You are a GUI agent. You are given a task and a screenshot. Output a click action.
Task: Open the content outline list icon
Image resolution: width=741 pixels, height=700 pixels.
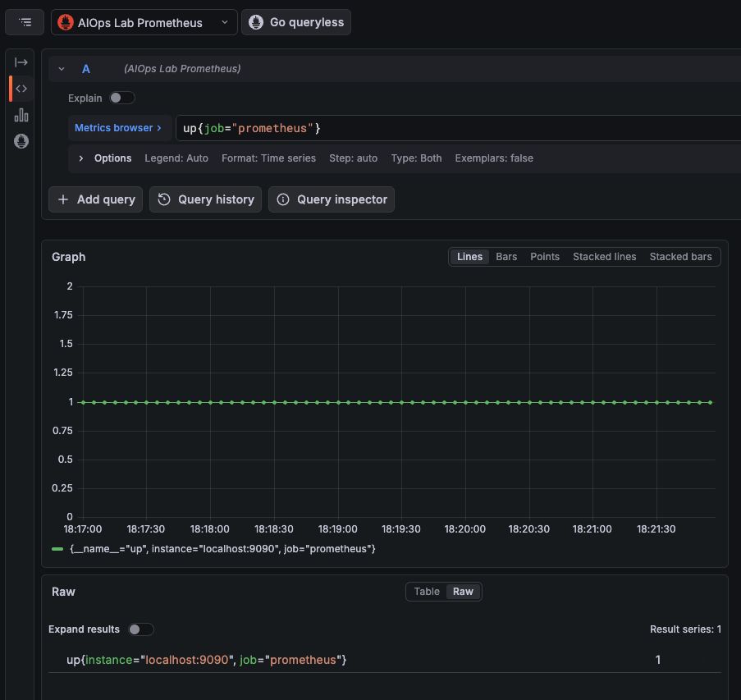(25, 22)
